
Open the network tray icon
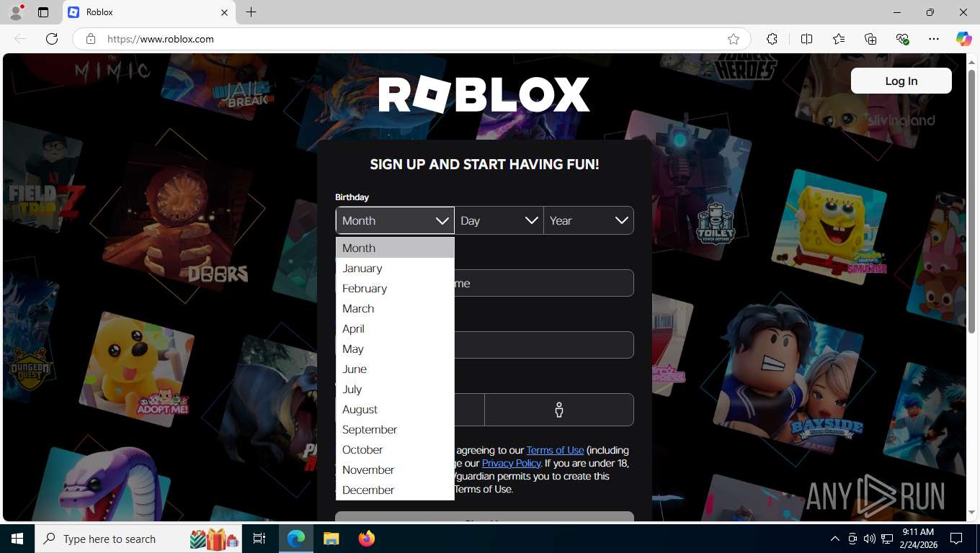click(x=887, y=539)
